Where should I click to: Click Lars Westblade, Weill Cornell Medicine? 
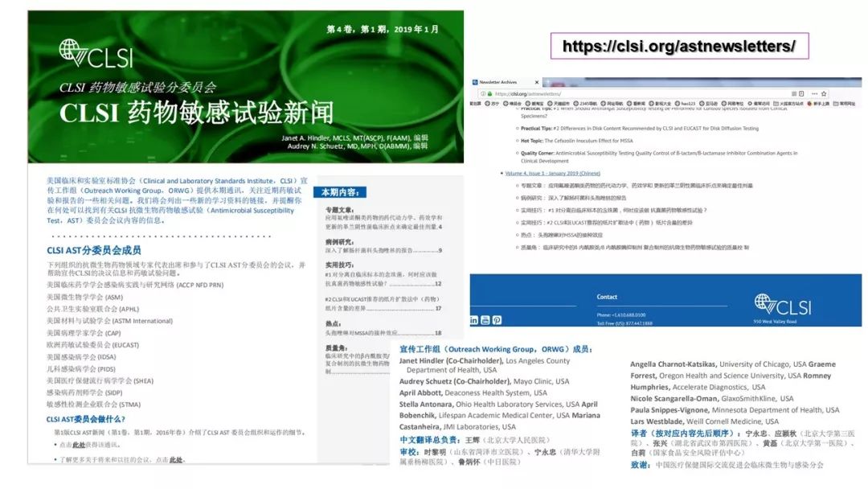(704, 421)
